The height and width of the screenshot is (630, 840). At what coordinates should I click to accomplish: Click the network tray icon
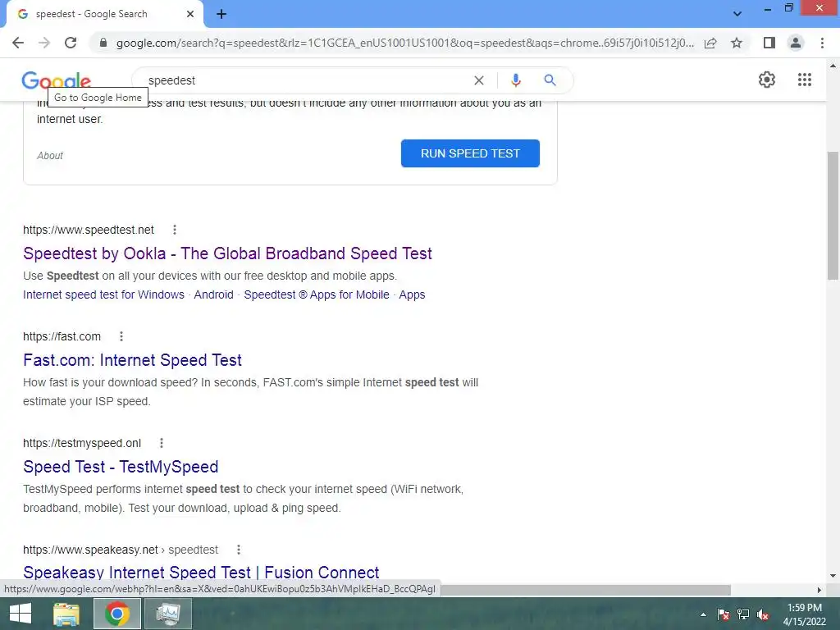743,614
